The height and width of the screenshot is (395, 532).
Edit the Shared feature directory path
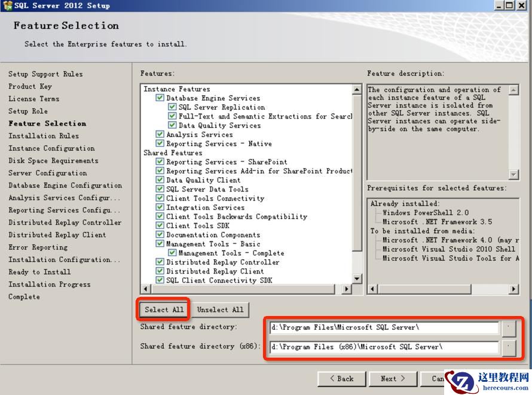point(384,327)
